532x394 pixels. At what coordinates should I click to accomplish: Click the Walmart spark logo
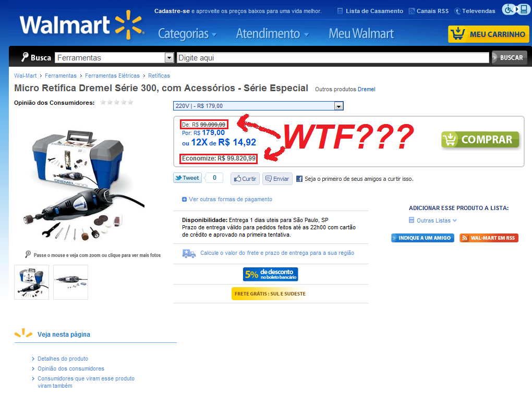pyautogui.click(x=129, y=24)
